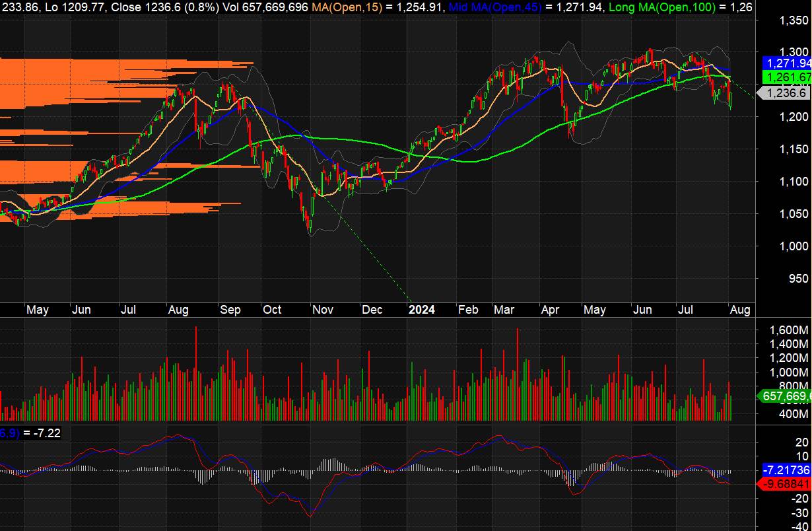Viewport: 812px width, 531px height.
Task: Click the Apr month label on time axis
Action: click(549, 310)
